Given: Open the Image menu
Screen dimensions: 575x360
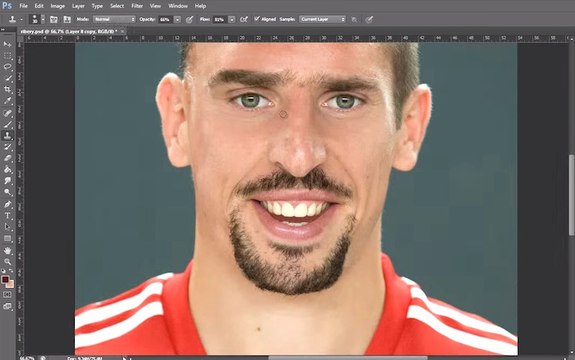Looking at the screenshot, I should [x=58, y=6].
